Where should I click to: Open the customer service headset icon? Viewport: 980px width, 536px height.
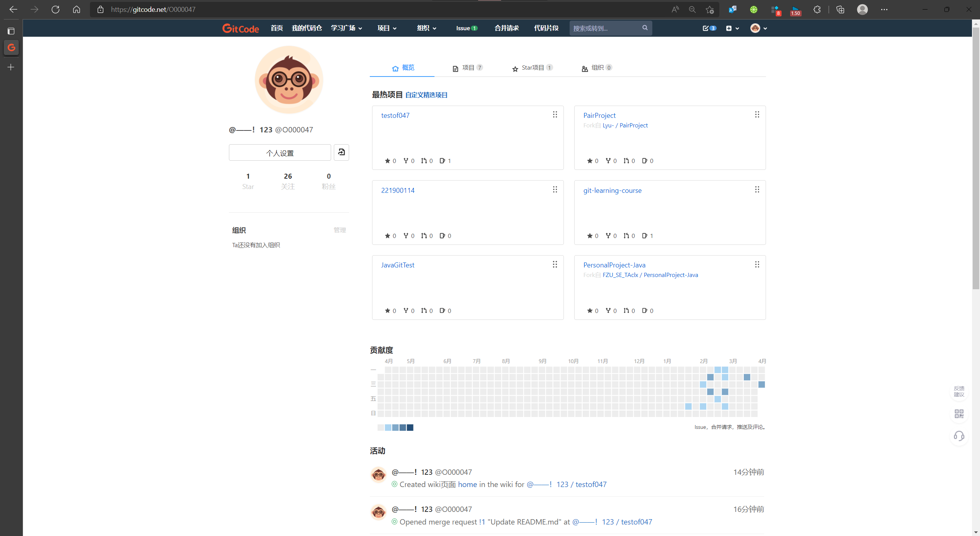pos(959,436)
